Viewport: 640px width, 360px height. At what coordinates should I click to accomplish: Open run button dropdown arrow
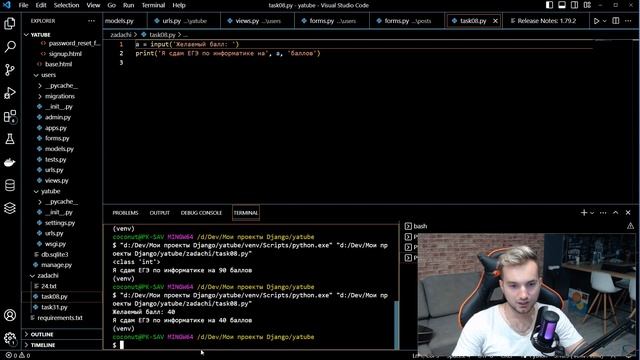click(604, 21)
